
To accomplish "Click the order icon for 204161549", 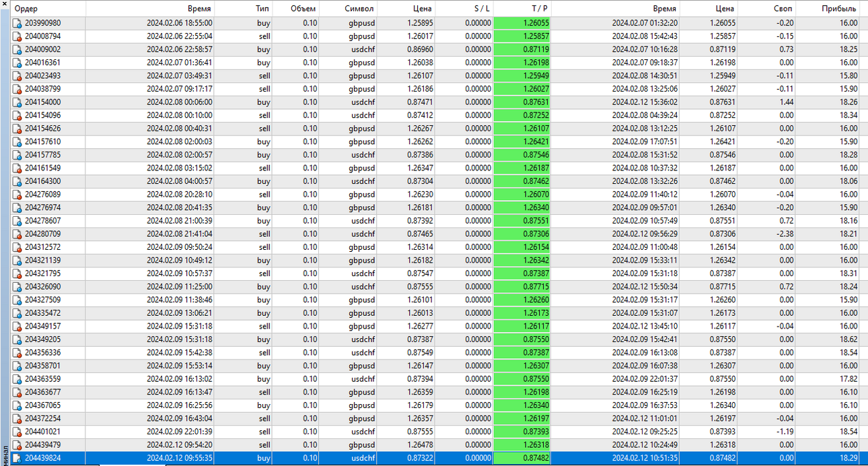I will [x=17, y=168].
